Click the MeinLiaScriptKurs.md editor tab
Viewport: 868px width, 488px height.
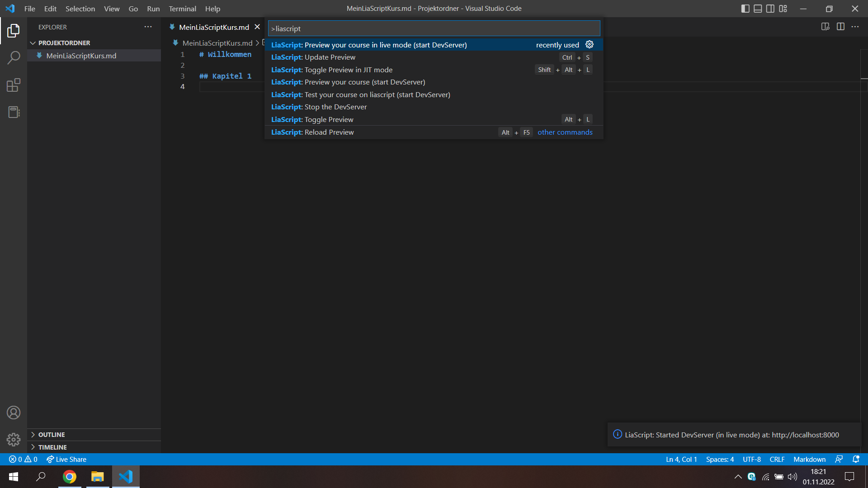tap(214, 27)
